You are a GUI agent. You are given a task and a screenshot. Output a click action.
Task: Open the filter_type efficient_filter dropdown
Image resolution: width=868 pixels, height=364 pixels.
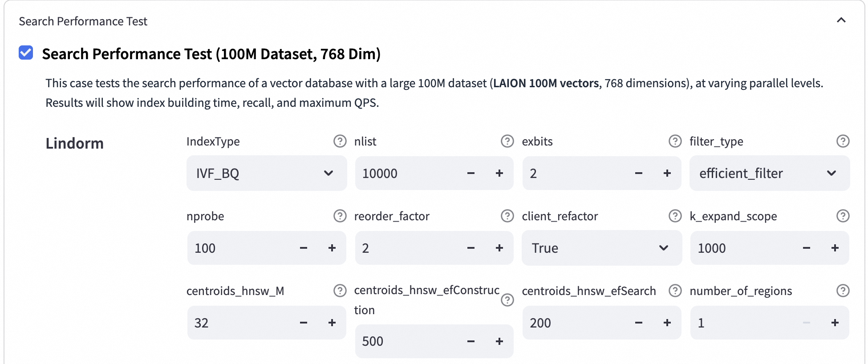pos(769,173)
